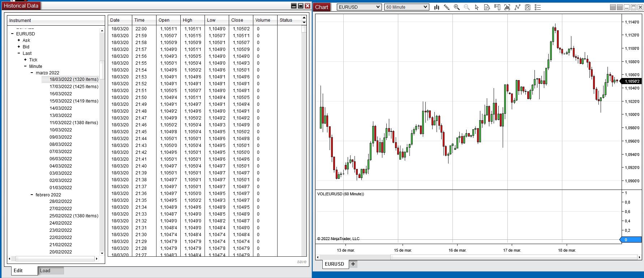Open the Chart Trader icon
Image resolution: width=644 pixels, height=278 pixels.
click(x=497, y=7)
